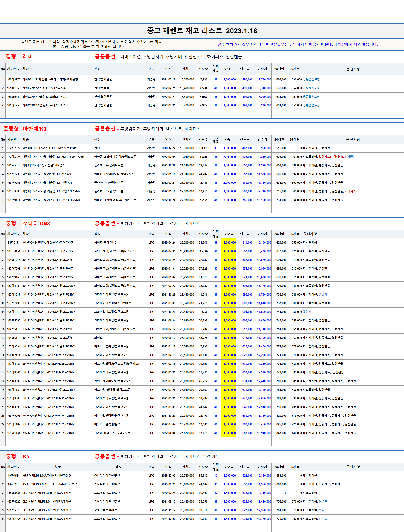Click vehicle number 104호6151
This screenshot has width=404, height=532.
(14, 251)
